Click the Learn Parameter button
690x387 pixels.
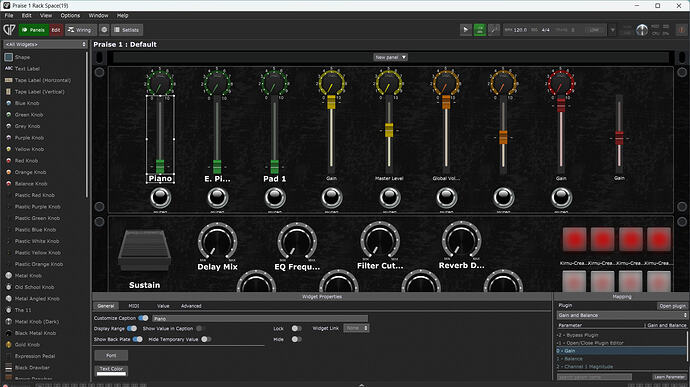coord(669,377)
